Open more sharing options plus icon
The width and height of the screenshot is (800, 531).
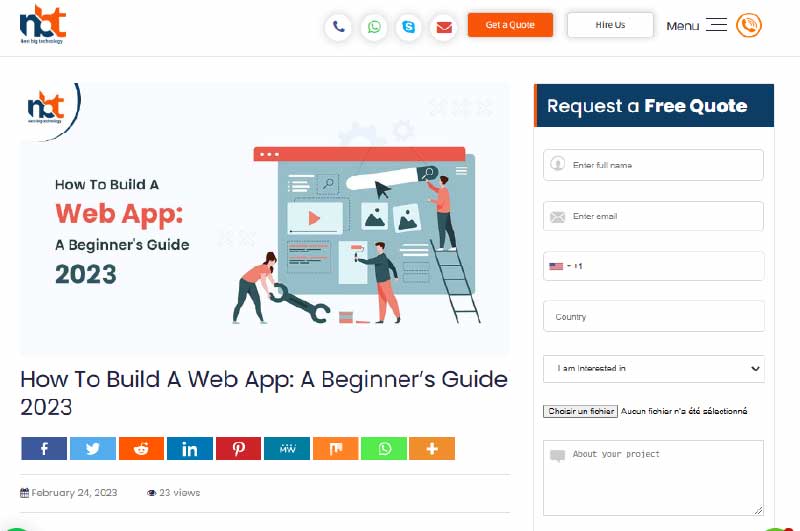432,448
